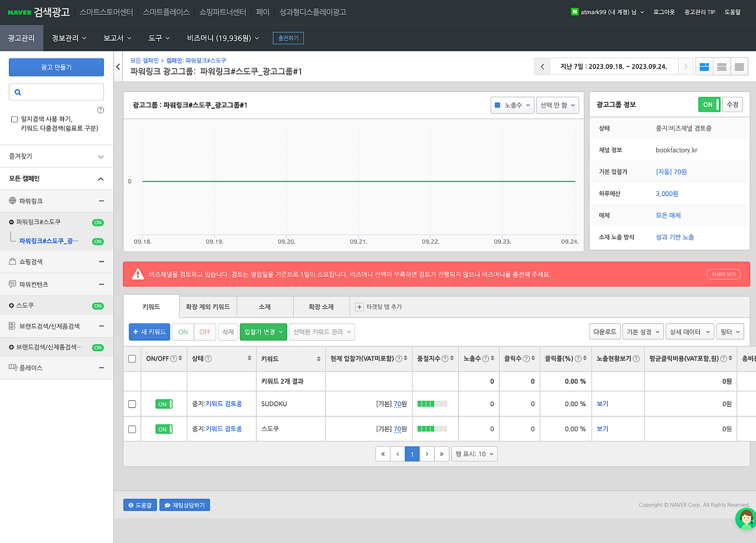The image size is (756, 543).
Task: Click the search magnifier icon in sidebar
Action: pos(18,92)
